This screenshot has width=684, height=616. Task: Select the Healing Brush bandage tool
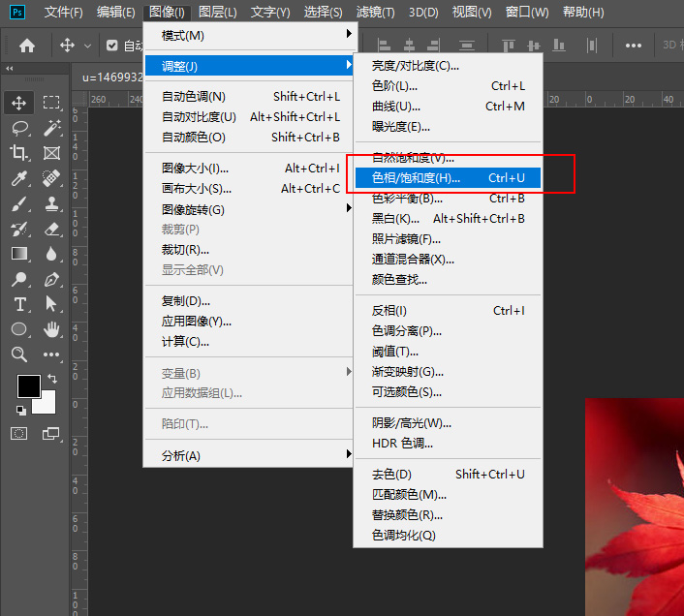[x=51, y=178]
